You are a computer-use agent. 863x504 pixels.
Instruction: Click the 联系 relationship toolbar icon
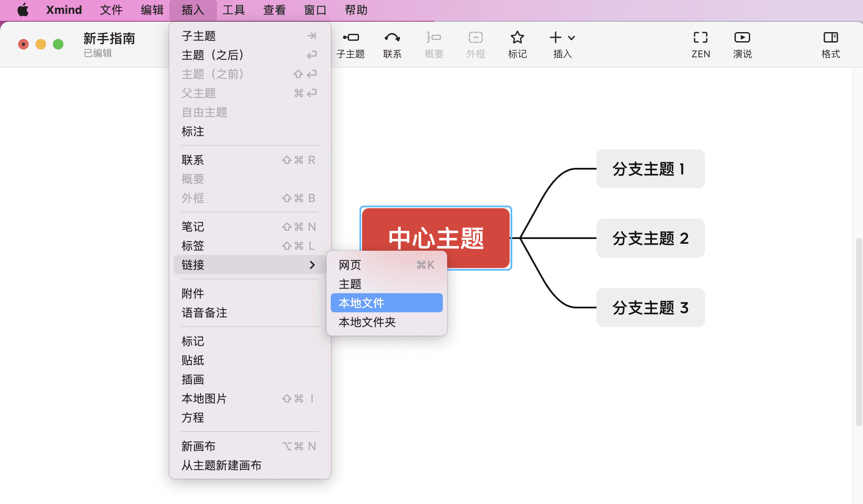392,38
